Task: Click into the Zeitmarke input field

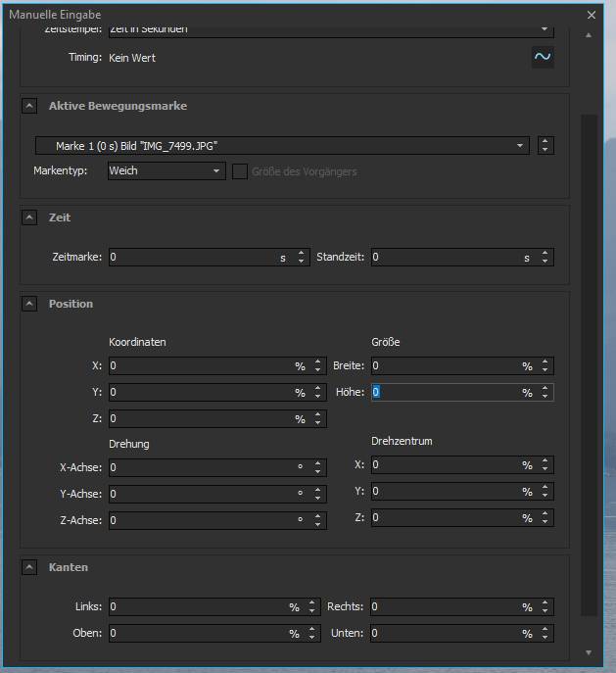Action: pyautogui.click(x=191, y=258)
